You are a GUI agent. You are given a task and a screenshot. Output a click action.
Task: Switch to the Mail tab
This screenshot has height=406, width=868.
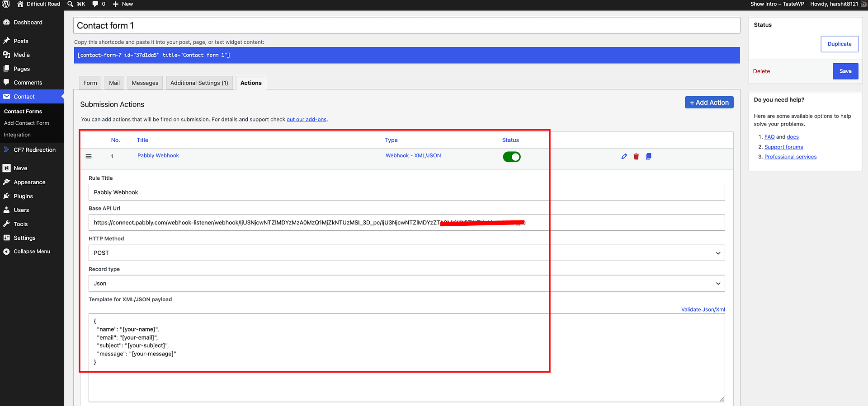(114, 83)
